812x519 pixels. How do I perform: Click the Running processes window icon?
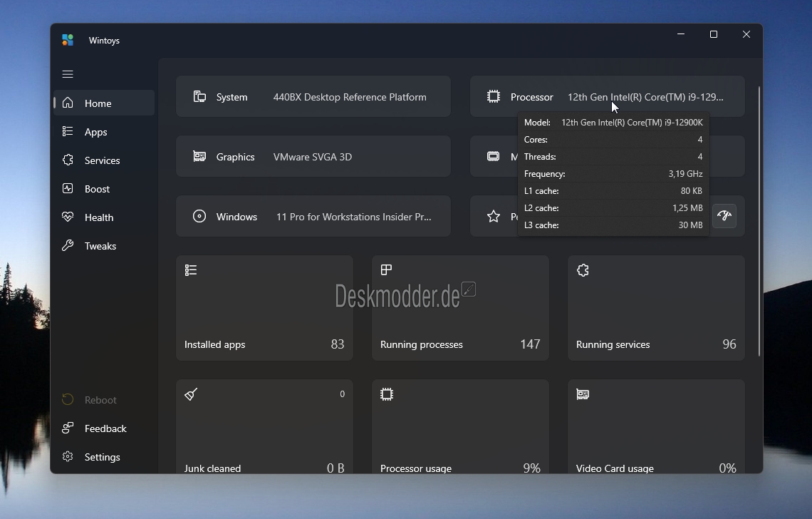[386, 269]
